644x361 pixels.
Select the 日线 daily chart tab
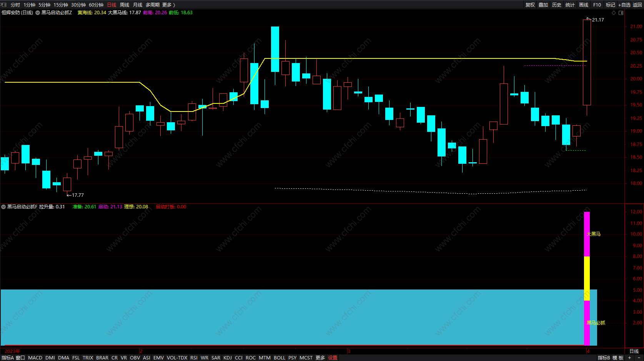tap(111, 5)
